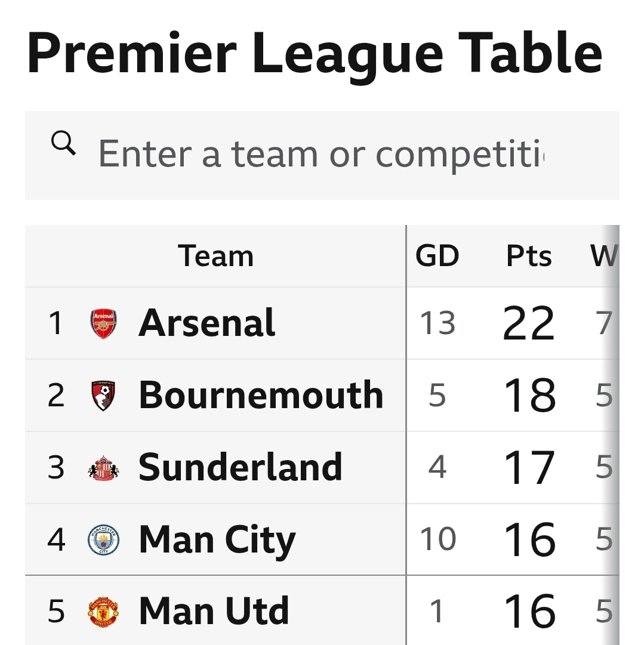The height and width of the screenshot is (645, 644).
Task: Click the Team column header
Action: tap(215, 257)
